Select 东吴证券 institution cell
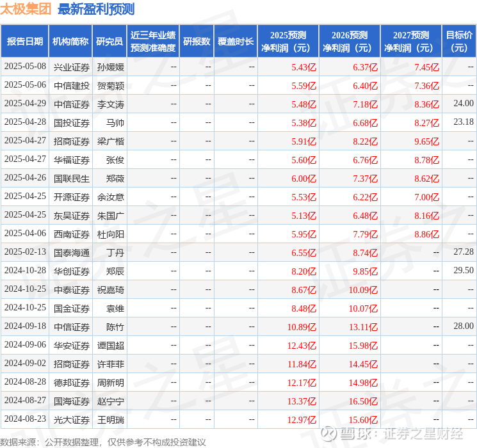Image resolution: width=477 pixels, height=448 pixels. (x=72, y=216)
